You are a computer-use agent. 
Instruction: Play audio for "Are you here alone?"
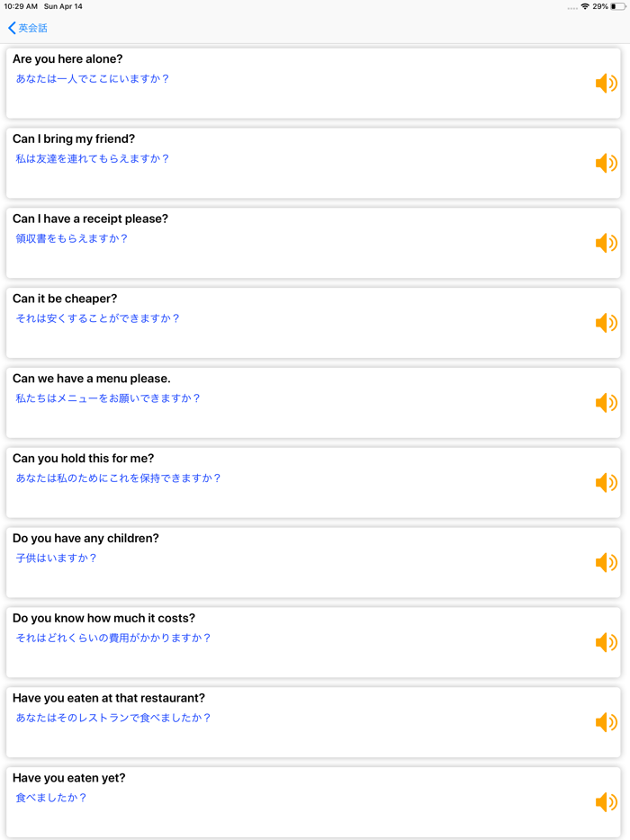[x=606, y=84]
